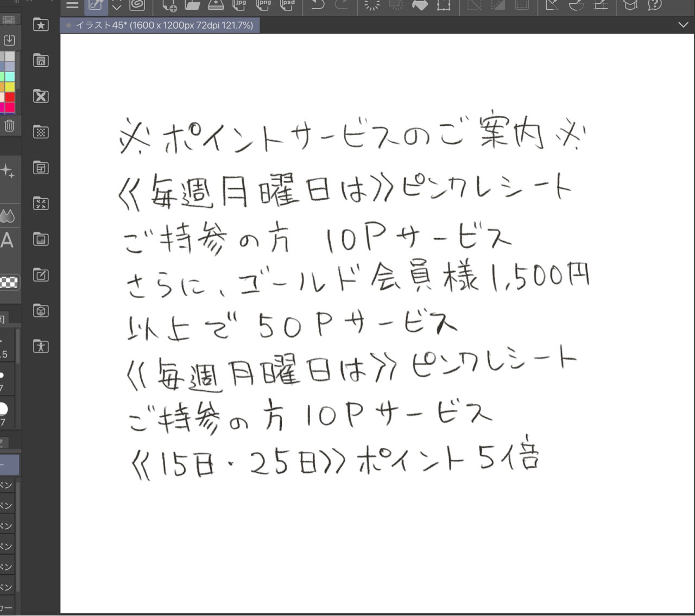Export the canvas as psd
Viewport: 695px width, 616px height.
287,5
